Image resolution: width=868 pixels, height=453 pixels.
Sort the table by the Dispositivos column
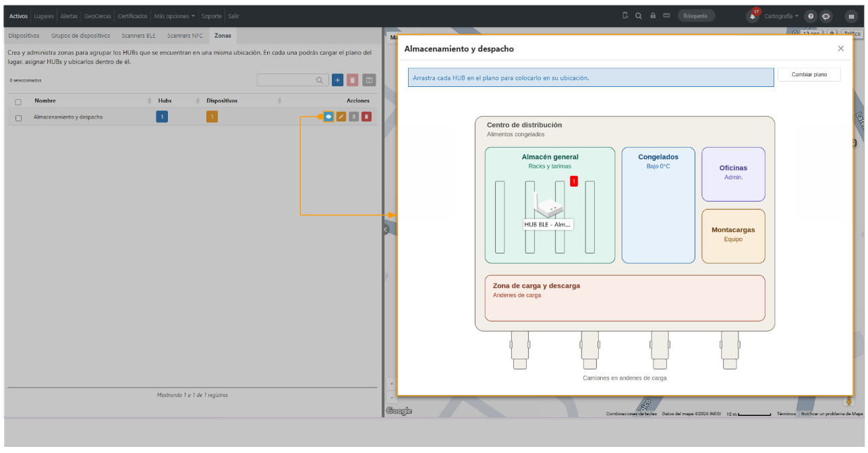[x=222, y=100]
